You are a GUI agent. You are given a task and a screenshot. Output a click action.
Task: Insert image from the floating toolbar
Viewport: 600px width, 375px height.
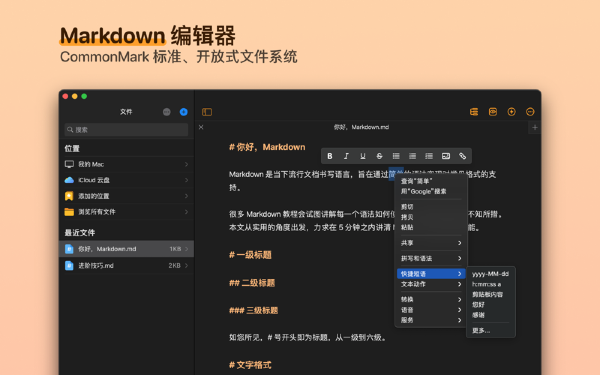coord(446,156)
